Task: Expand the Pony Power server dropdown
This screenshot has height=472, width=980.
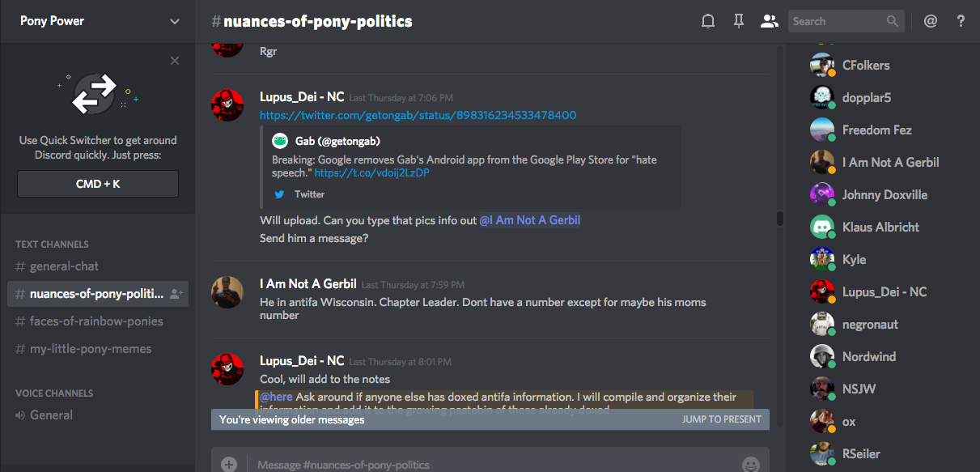Action: [175, 22]
